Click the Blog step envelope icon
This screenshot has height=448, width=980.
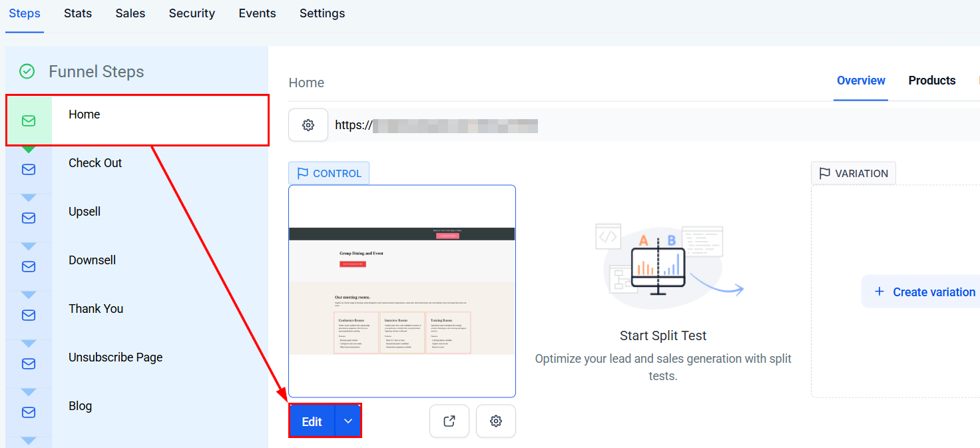pyautogui.click(x=29, y=413)
